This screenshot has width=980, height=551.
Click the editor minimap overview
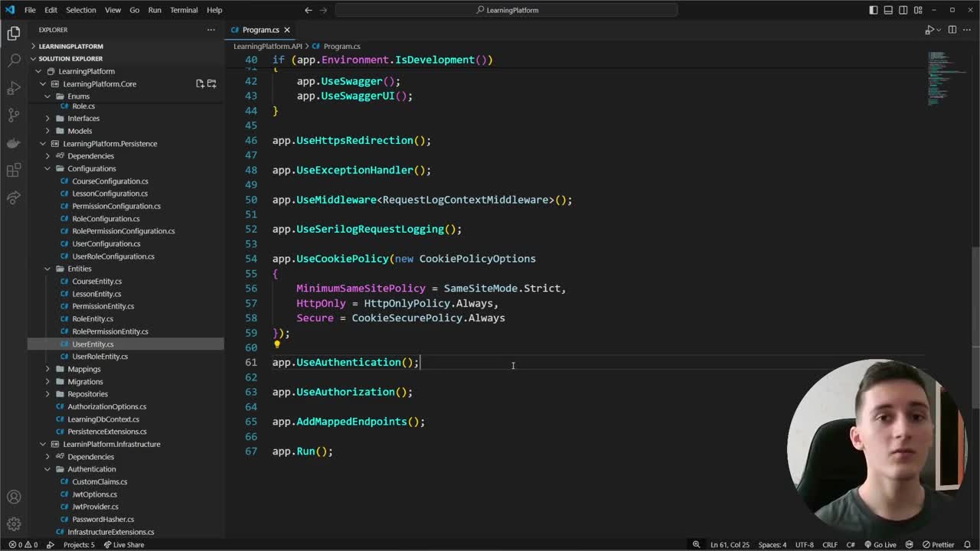pyautogui.click(x=948, y=79)
